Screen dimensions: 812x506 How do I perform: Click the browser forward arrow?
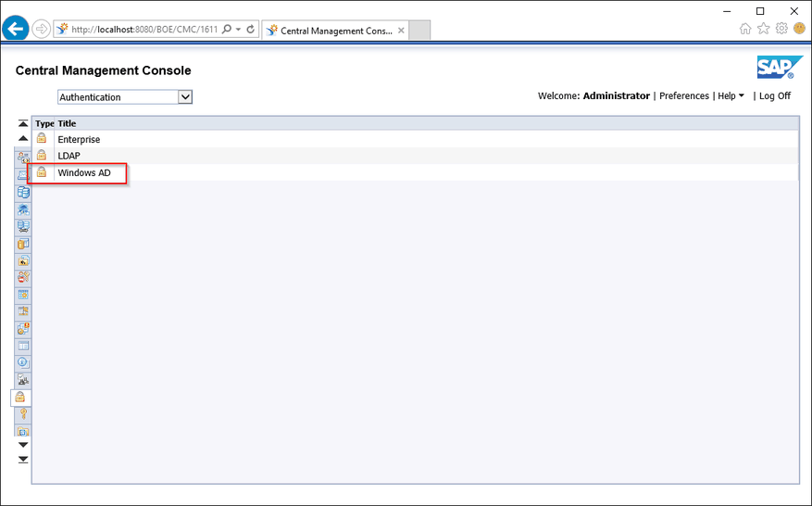pyautogui.click(x=41, y=29)
